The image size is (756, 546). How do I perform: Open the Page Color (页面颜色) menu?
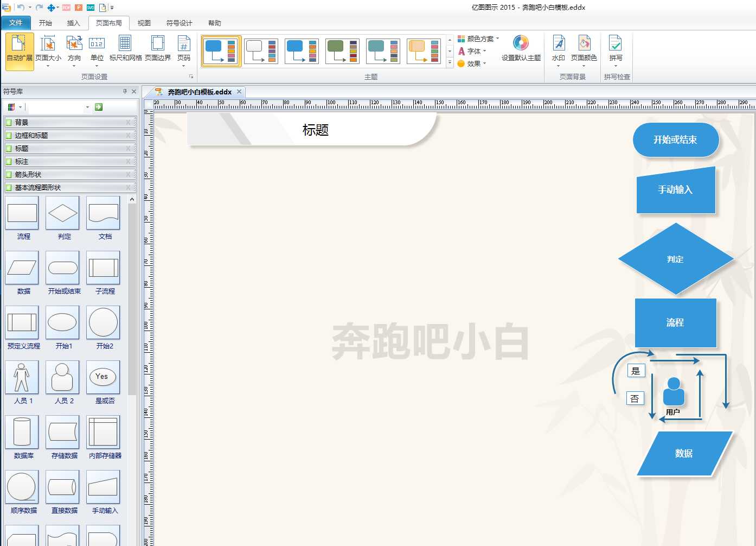(x=584, y=51)
